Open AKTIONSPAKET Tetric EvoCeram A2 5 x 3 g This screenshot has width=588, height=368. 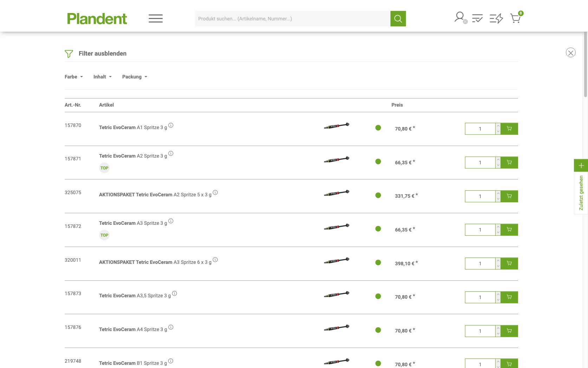click(x=155, y=195)
